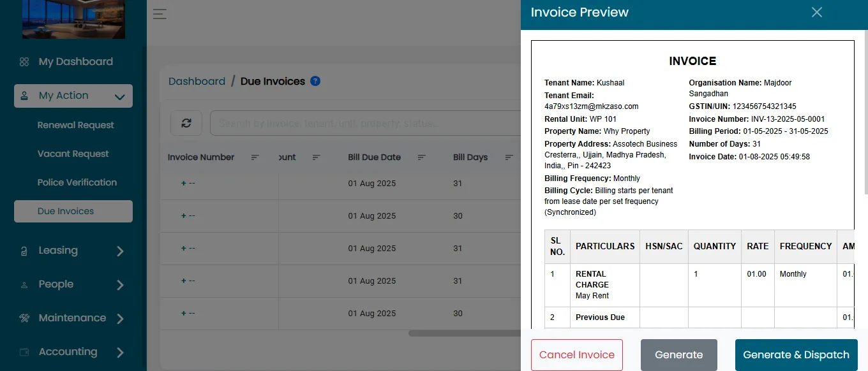The width and height of the screenshot is (868, 371).
Task: Click GSTIN value 123456754321345
Action: 765,106
